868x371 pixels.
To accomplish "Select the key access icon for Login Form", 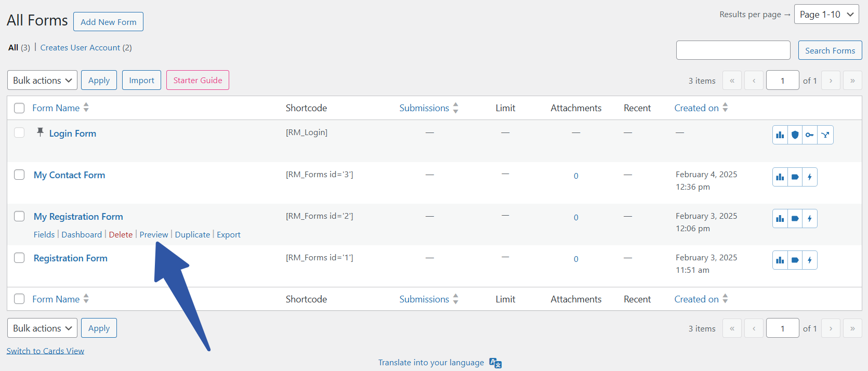I will coord(809,135).
